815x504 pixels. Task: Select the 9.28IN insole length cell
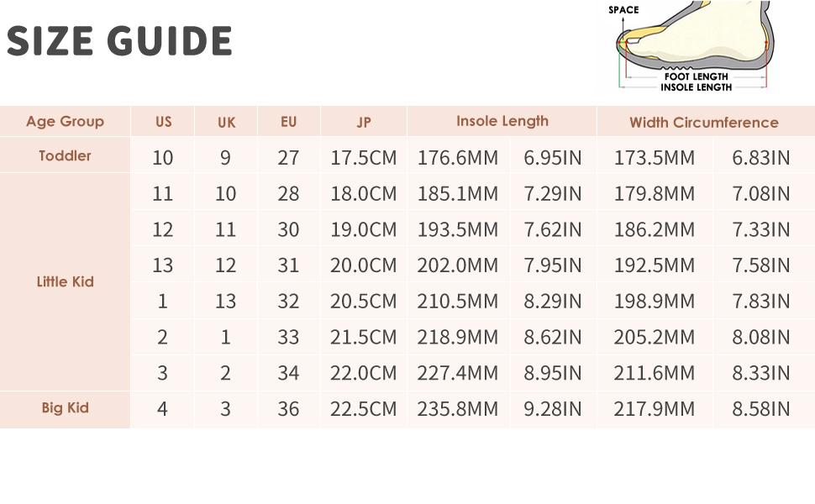(553, 409)
